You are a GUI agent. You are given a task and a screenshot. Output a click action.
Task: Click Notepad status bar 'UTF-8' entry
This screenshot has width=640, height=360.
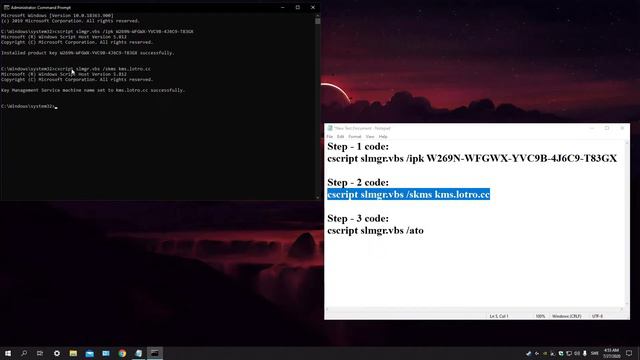point(597,316)
